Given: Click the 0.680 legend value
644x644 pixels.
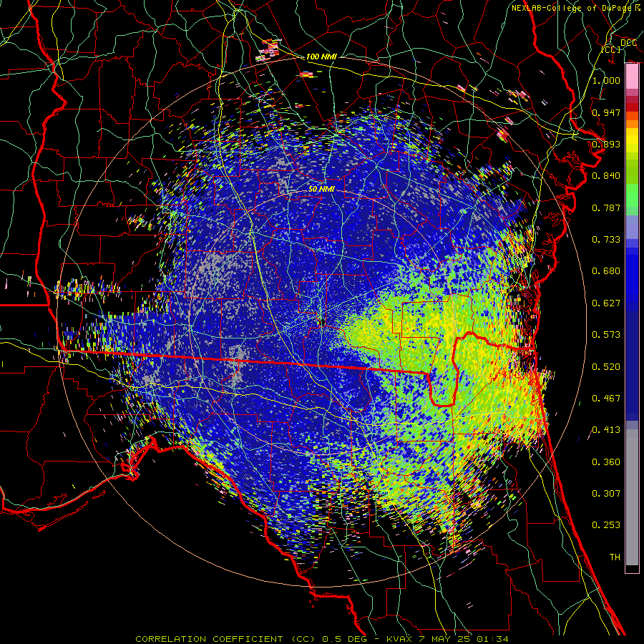Looking at the screenshot, I should [606, 271].
